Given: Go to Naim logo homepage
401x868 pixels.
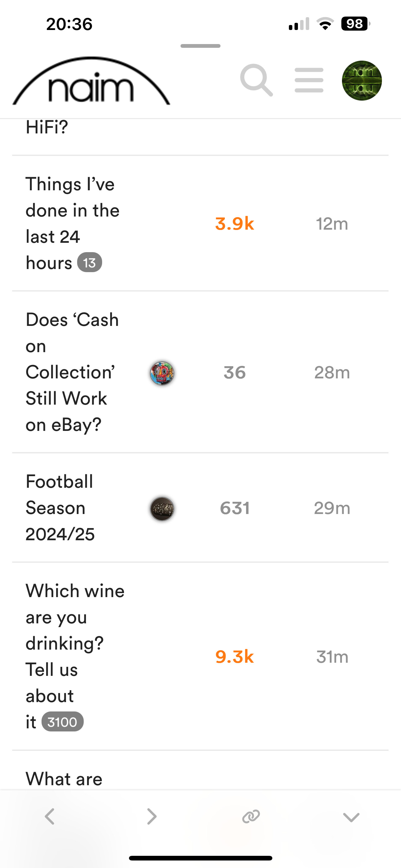Looking at the screenshot, I should 91,82.
